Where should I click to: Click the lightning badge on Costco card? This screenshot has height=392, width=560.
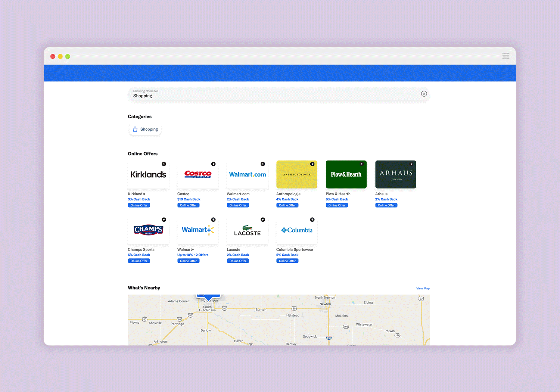pyautogui.click(x=213, y=164)
